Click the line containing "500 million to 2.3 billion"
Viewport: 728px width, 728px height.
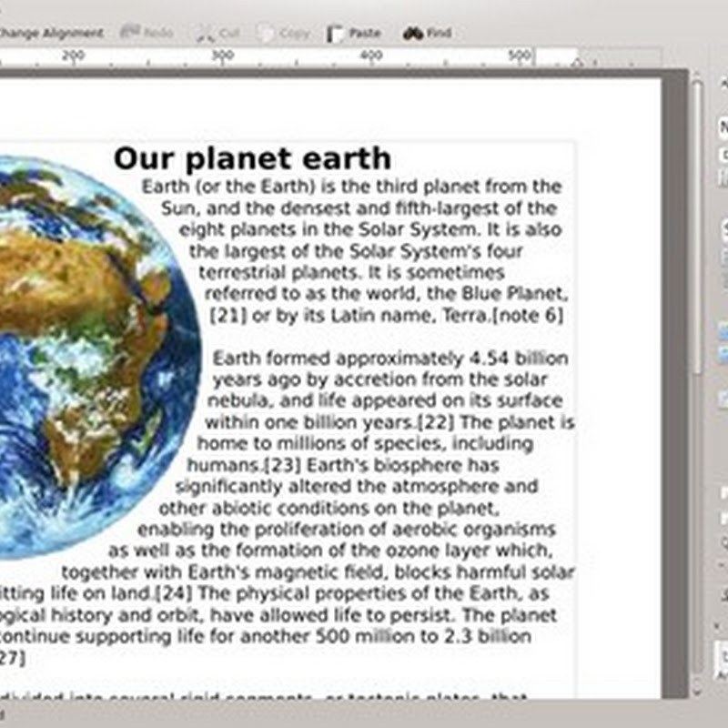point(266,636)
